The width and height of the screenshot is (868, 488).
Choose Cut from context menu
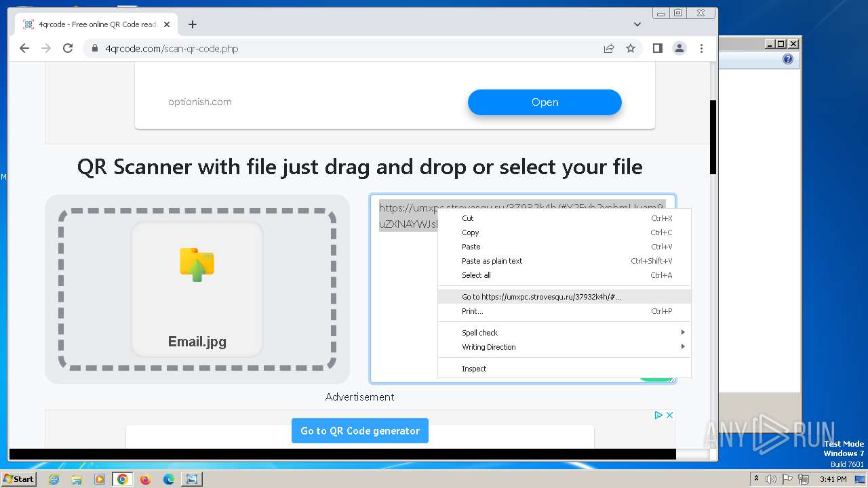[x=564, y=218]
